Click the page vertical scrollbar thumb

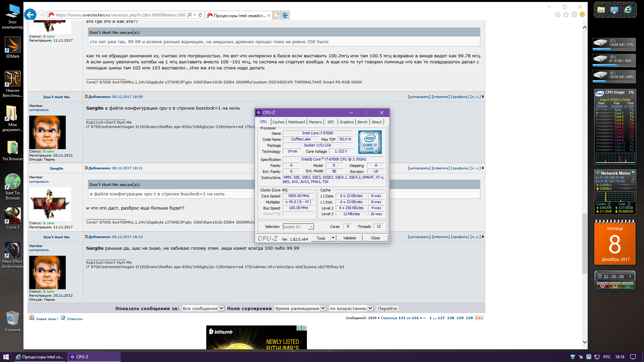(585, 243)
